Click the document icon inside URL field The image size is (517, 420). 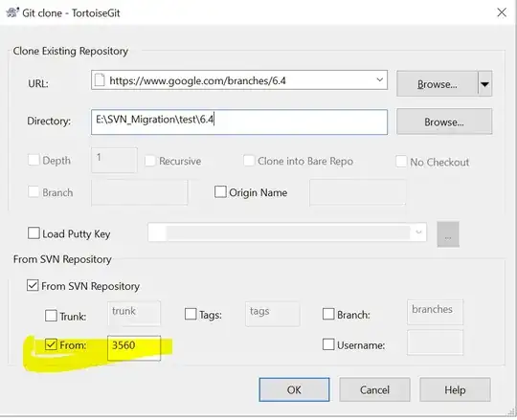click(x=100, y=80)
